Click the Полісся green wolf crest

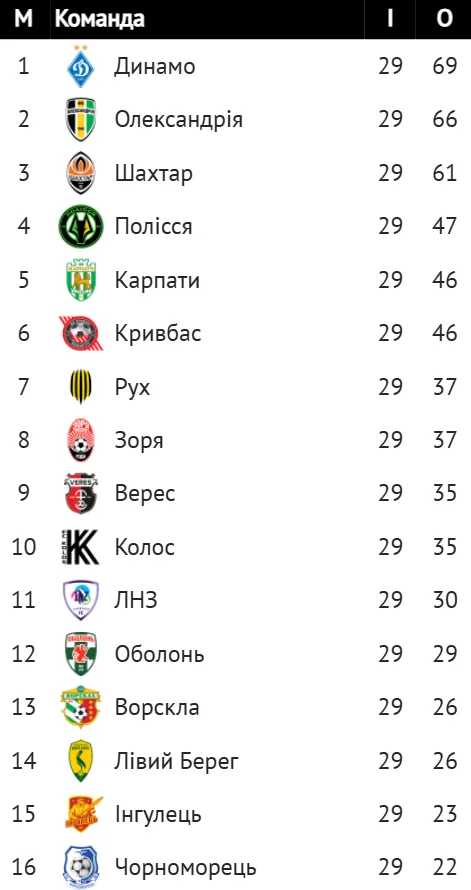coord(81,226)
